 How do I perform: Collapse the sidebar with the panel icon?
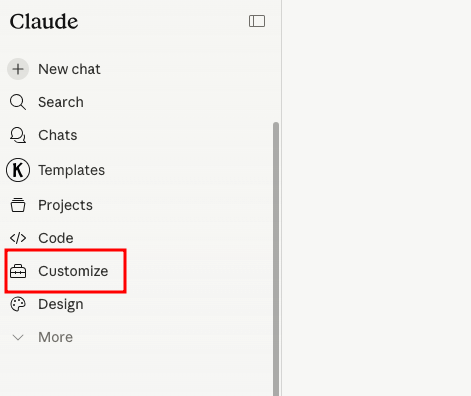pyautogui.click(x=257, y=21)
